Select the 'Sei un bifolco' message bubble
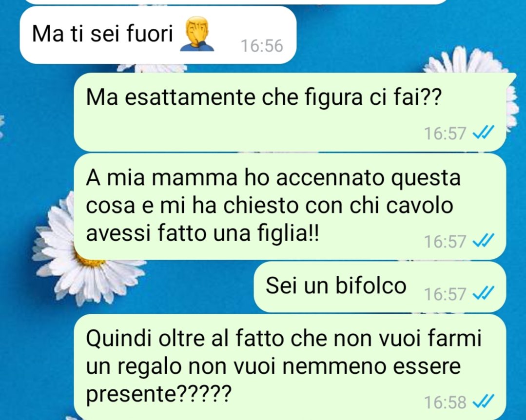This screenshot has height=420, width=526. tap(380, 287)
